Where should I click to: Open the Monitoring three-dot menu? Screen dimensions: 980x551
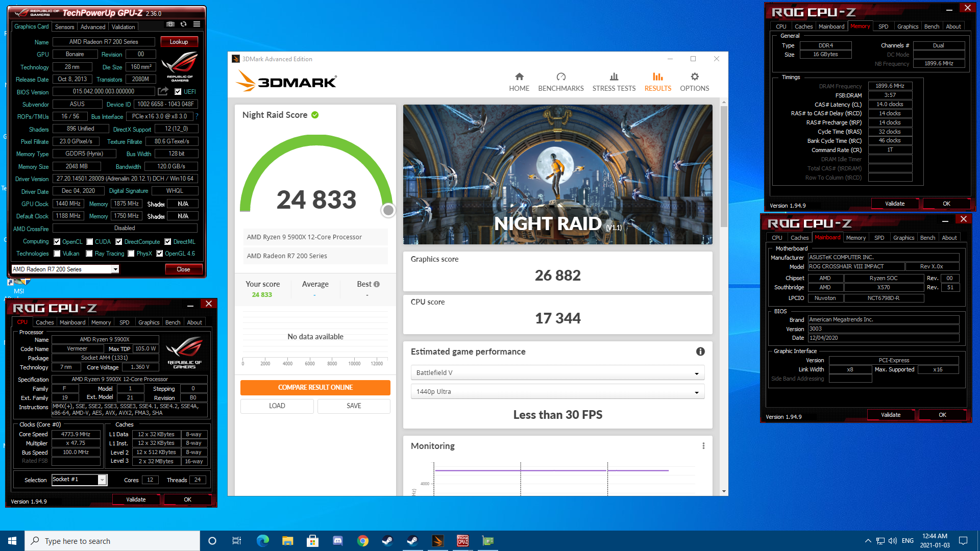(x=703, y=446)
